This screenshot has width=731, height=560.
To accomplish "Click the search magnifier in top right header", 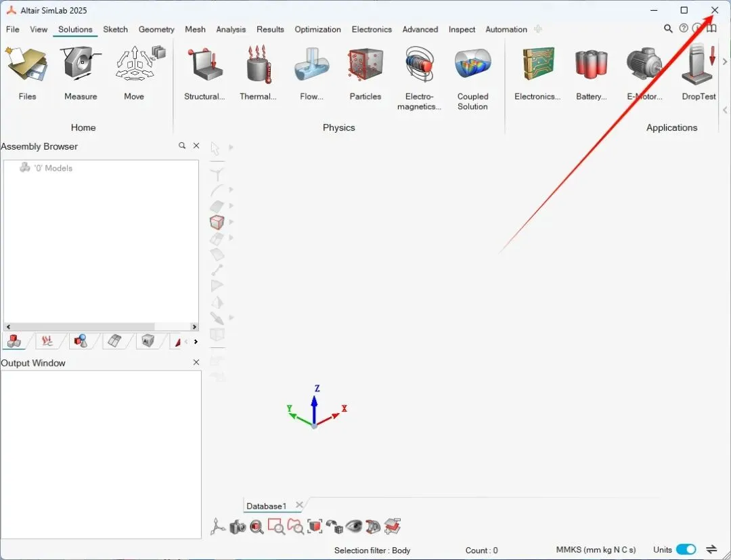I will click(668, 29).
